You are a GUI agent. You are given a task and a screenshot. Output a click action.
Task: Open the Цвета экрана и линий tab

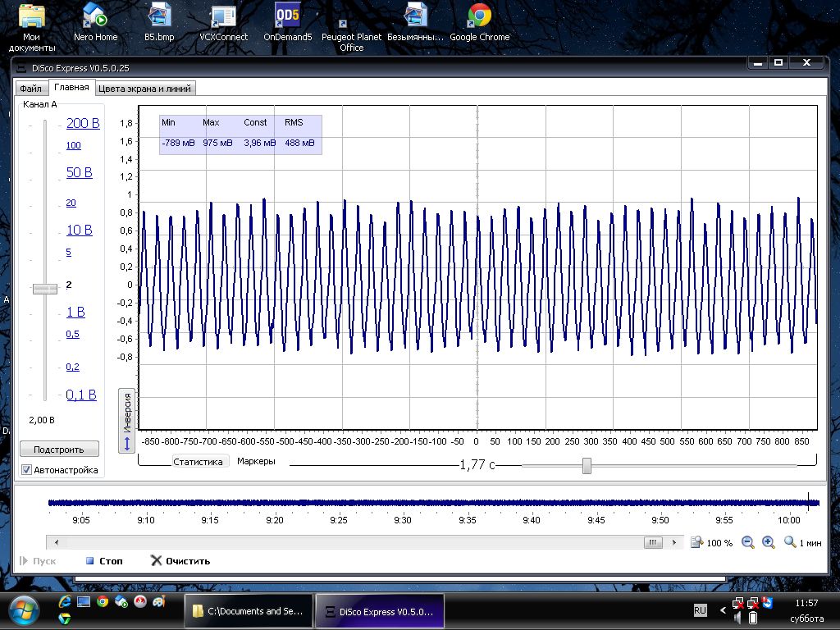pyautogui.click(x=144, y=89)
